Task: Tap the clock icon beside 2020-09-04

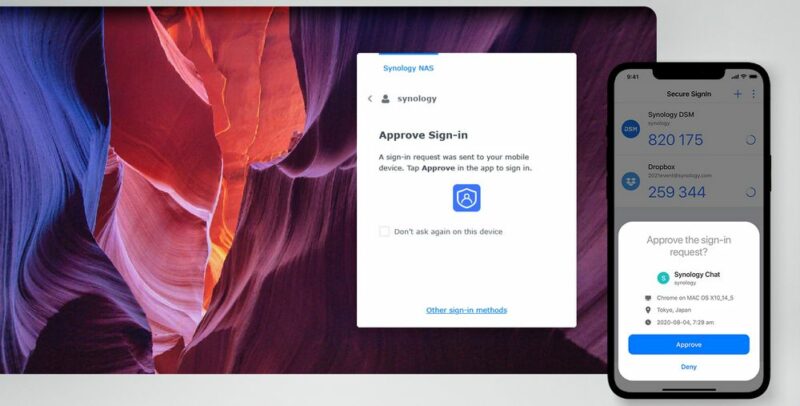Action: tap(648, 322)
